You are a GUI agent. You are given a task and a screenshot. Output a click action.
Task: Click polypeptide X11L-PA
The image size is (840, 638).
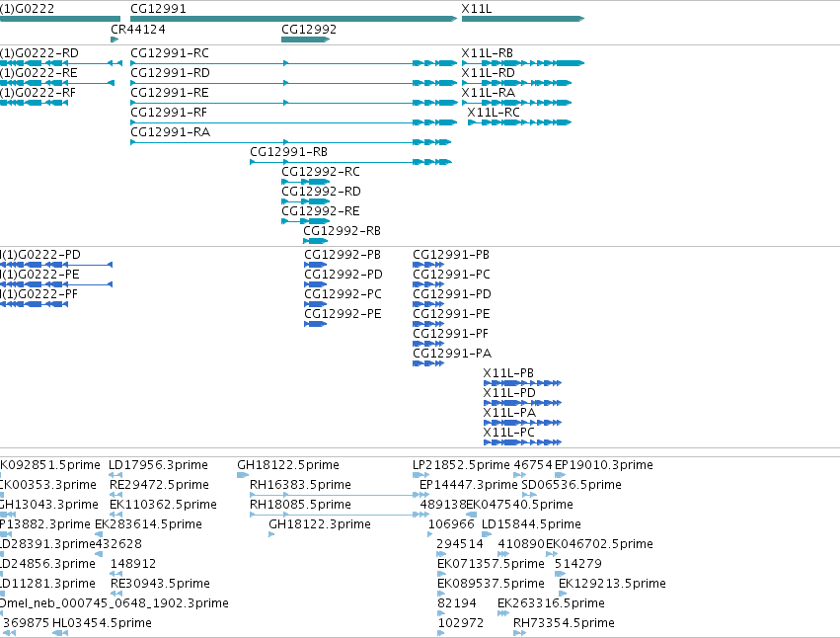[509, 414]
